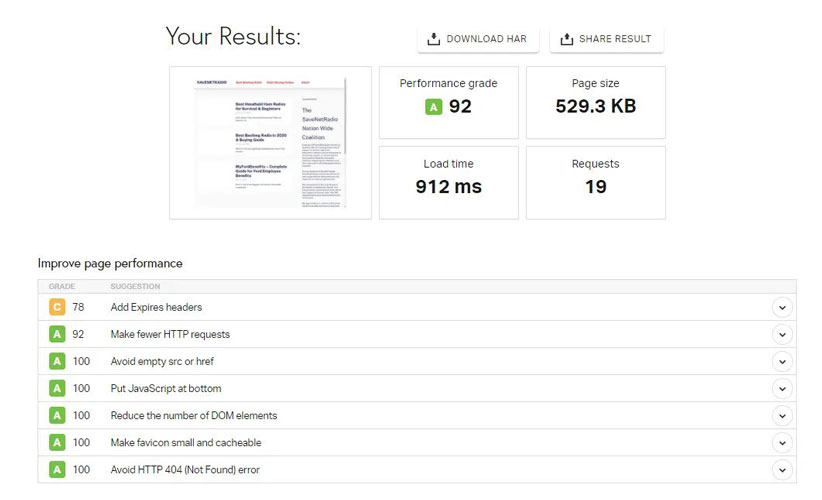Click the A badge for Avoid HTTP 404 error
This screenshot has width=822, height=500.
[x=57, y=470]
